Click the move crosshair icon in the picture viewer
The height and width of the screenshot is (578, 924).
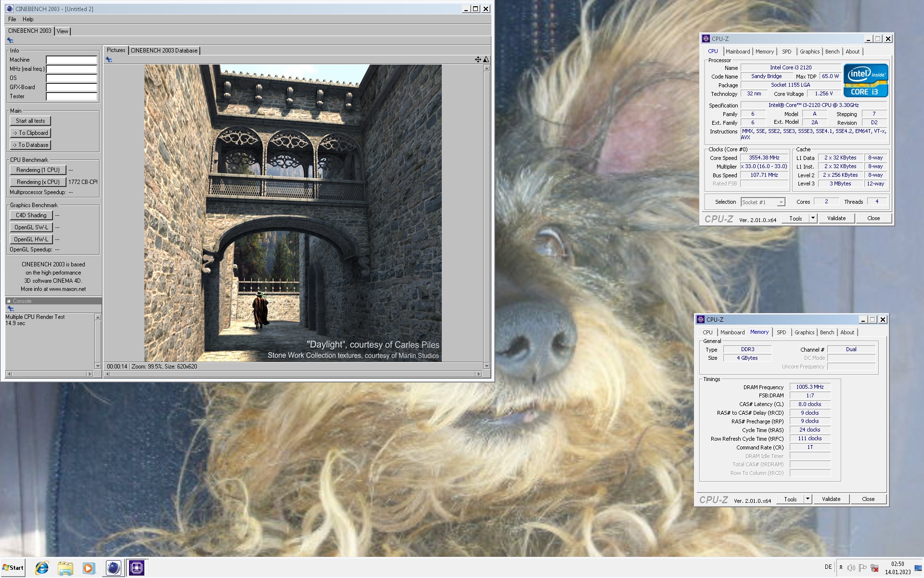478,60
